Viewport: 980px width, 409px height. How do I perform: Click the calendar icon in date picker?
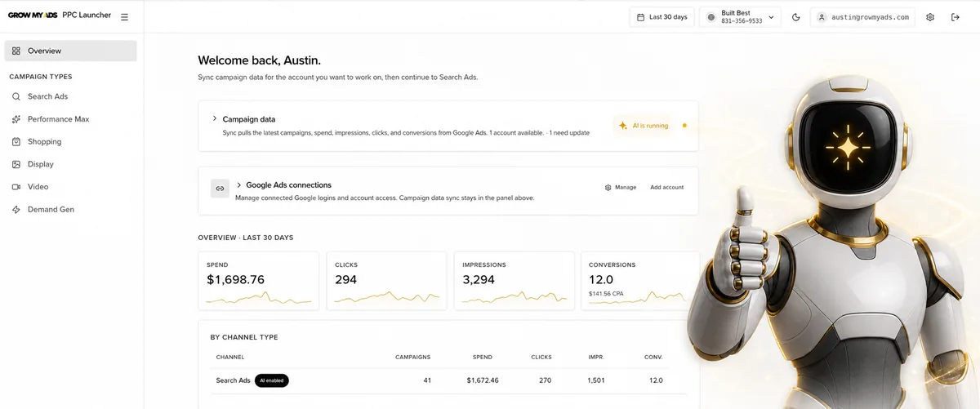641,17
